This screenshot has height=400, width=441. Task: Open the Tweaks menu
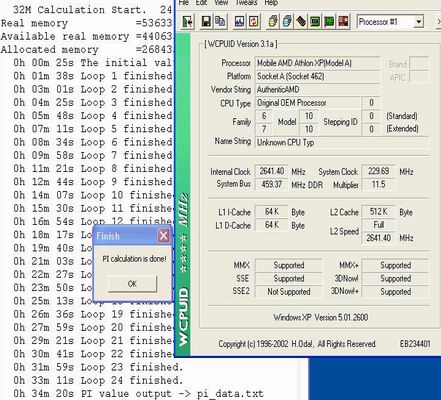click(x=246, y=3)
